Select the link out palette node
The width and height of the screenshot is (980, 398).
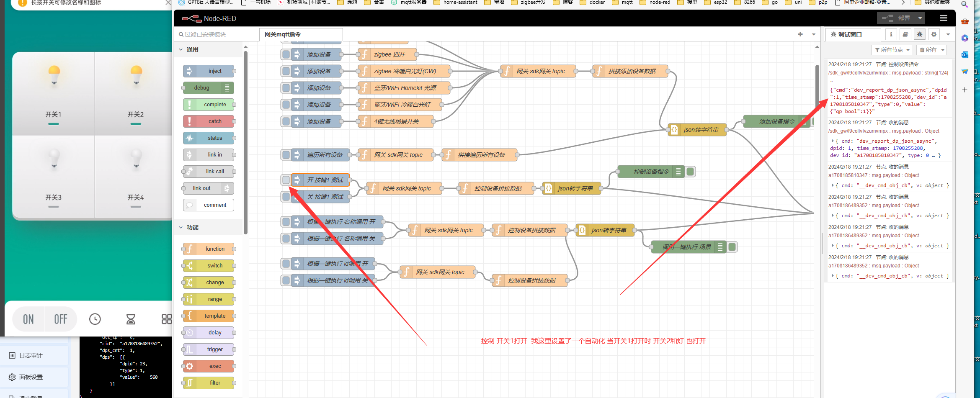coord(208,188)
